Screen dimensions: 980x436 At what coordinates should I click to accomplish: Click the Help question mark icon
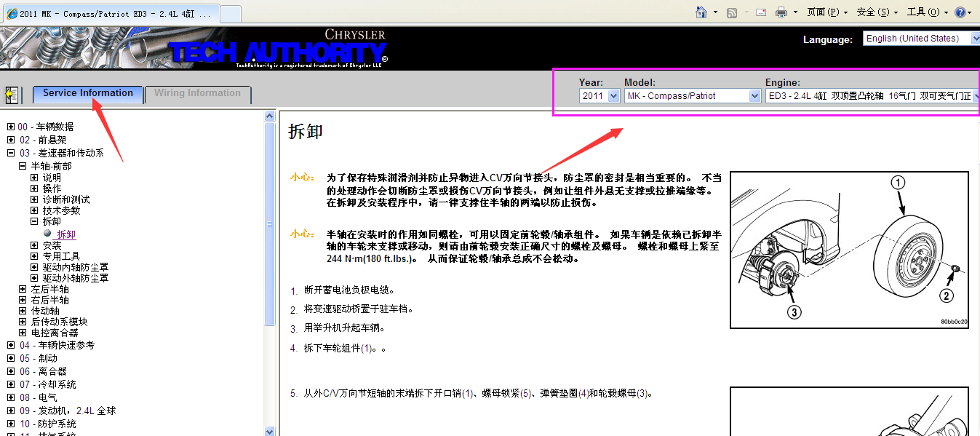point(960,12)
